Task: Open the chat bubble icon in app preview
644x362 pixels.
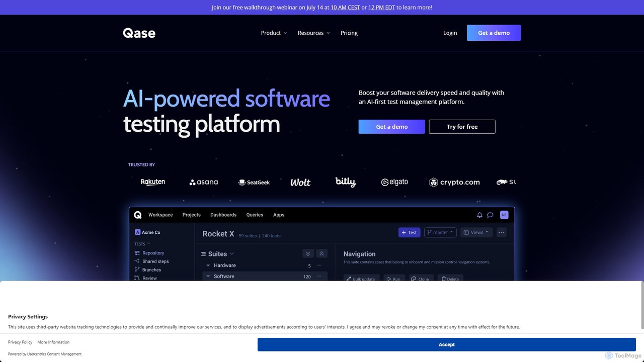Action: (x=490, y=215)
